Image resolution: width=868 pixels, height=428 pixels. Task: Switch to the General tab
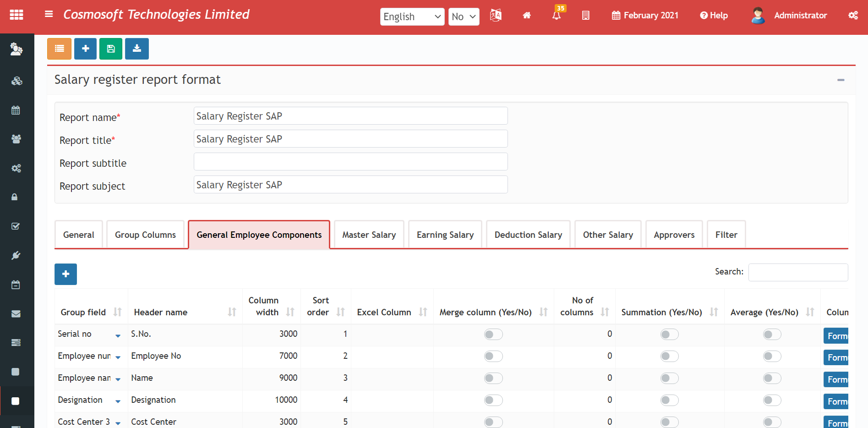pos(79,235)
